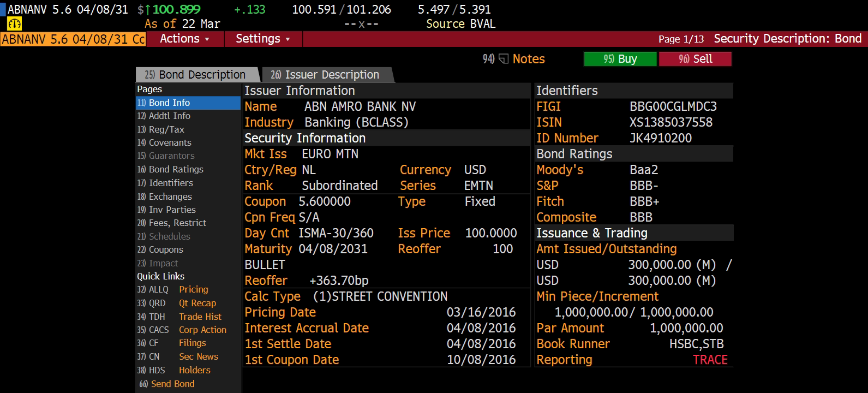Click the bid/ask 100.591 / 101.206
Screen dimensions: 868x393
pyautogui.click(x=342, y=9)
